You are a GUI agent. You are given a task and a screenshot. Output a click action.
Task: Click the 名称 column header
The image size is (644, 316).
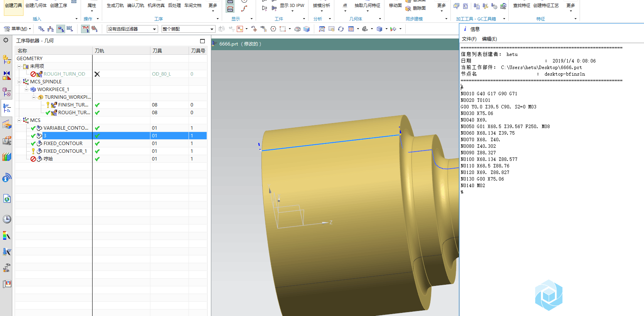pos(54,51)
